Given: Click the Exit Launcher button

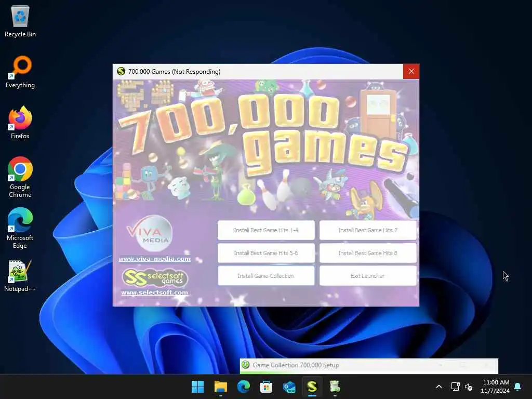Looking at the screenshot, I should (x=368, y=275).
